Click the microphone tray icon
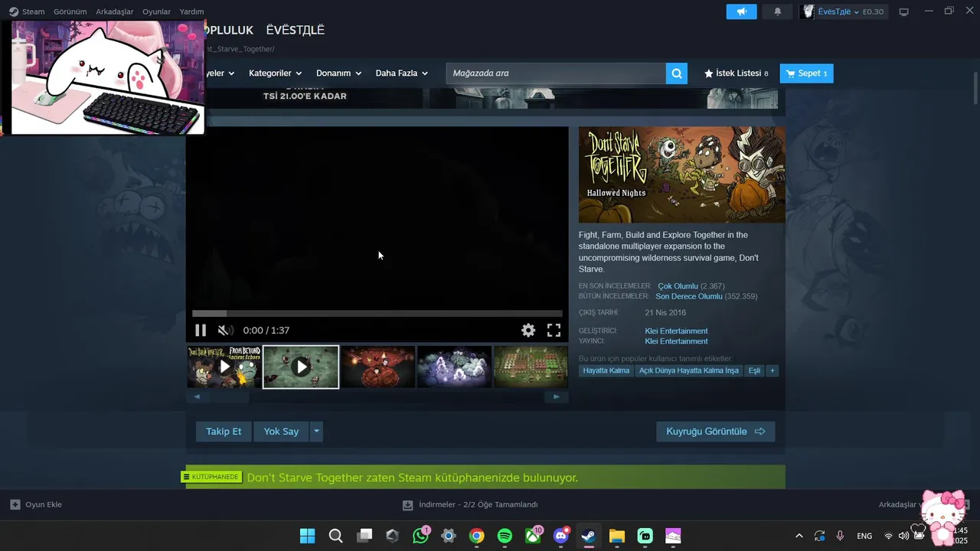Screen dimensions: 980x551 point(840,536)
